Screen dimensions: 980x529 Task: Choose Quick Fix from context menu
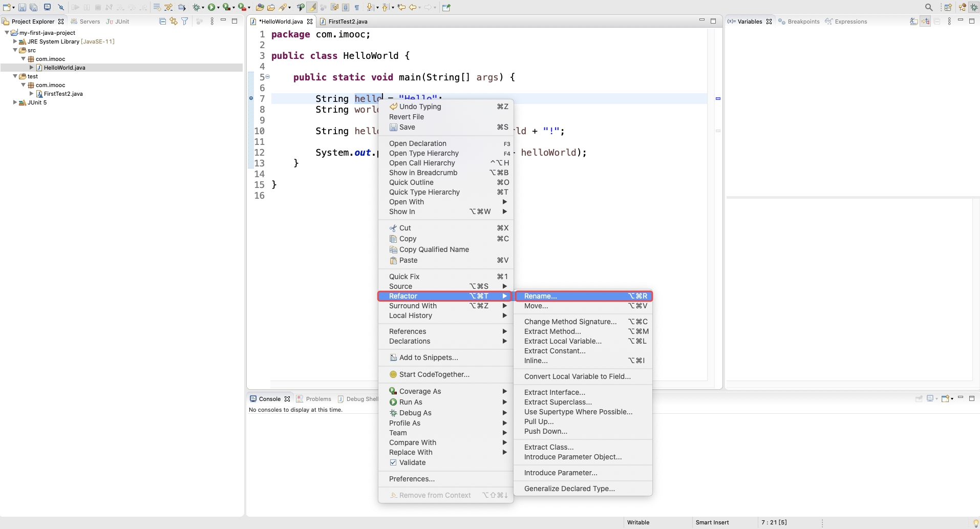[x=446, y=277]
